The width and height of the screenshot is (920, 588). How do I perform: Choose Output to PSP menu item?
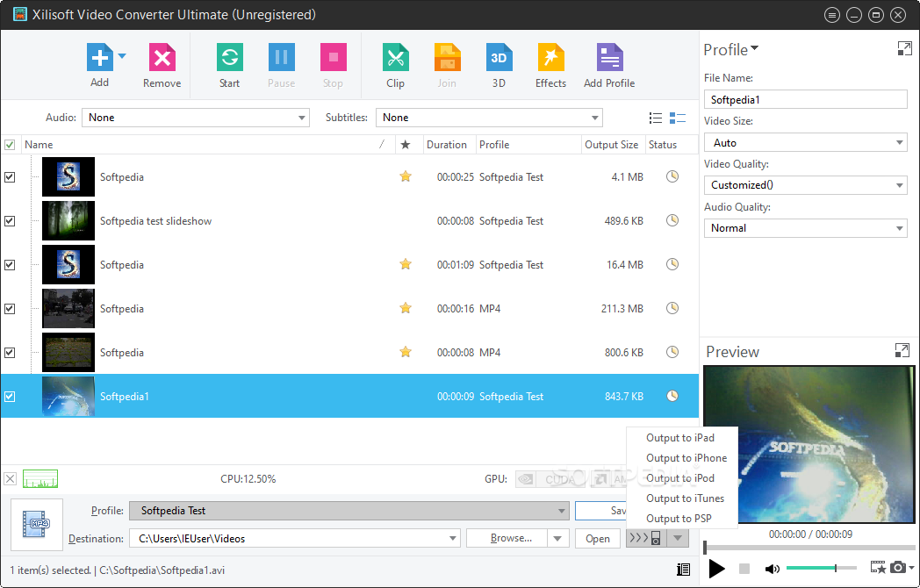[679, 519]
